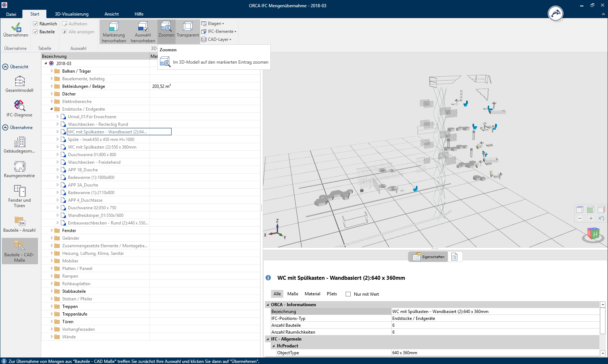Image resolution: width=608 pixels, height=364 pixels.
Task: Expand the Wände folder
Action: (x=52, y=337)
